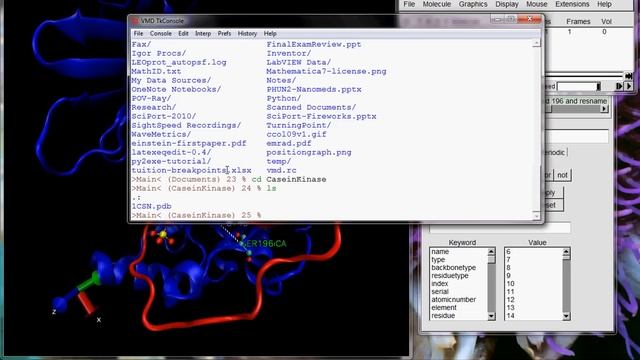Click the console prompt line 25
The width and height of the screenshot is (640, 360).
[196, 215]
